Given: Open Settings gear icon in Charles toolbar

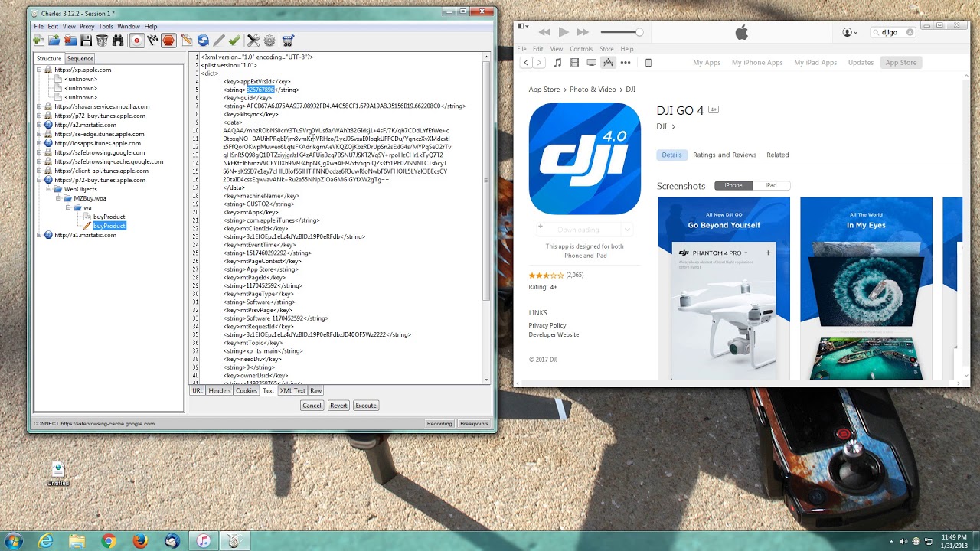Looking at the screenshot, I should (269, 41).
